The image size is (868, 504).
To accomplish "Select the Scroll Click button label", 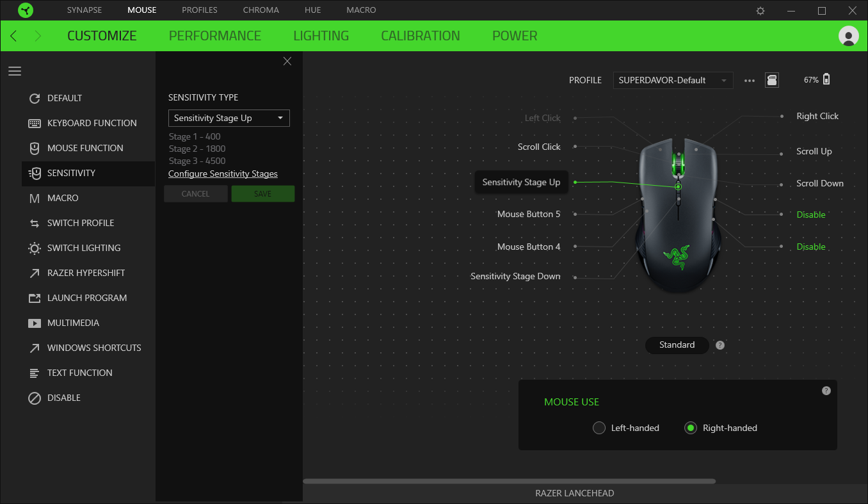I will 539,147.
